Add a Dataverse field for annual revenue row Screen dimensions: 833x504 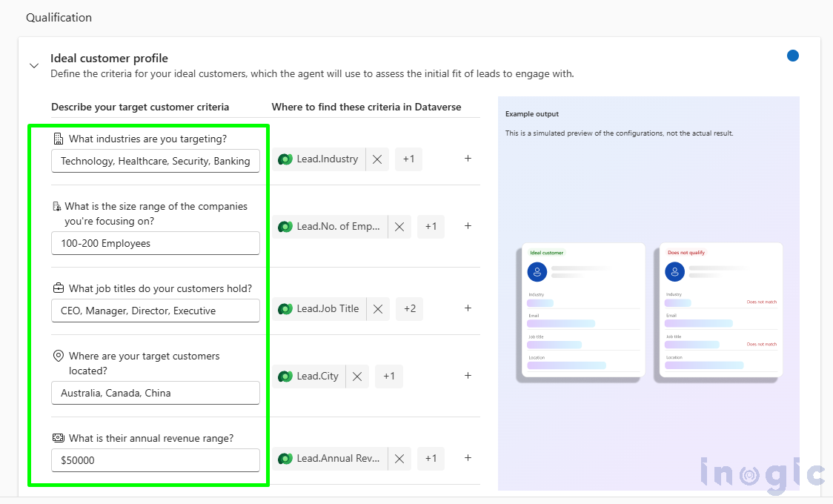click(468, 458)
